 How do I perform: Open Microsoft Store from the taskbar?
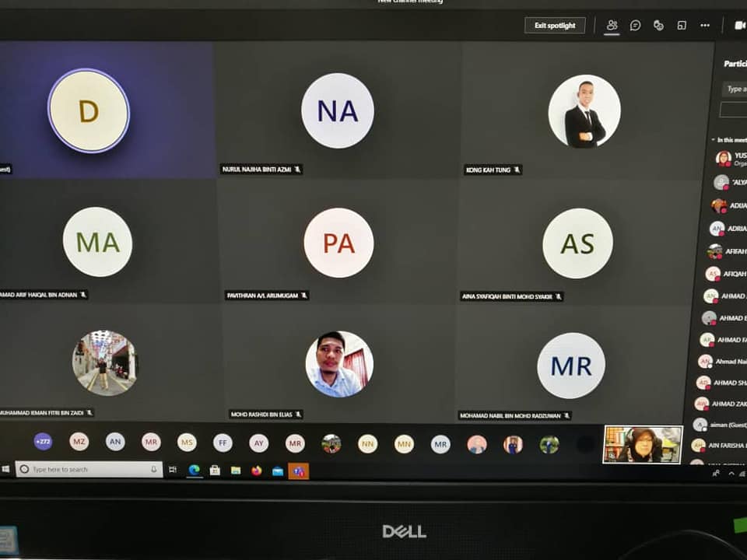[x=215, y=471]
